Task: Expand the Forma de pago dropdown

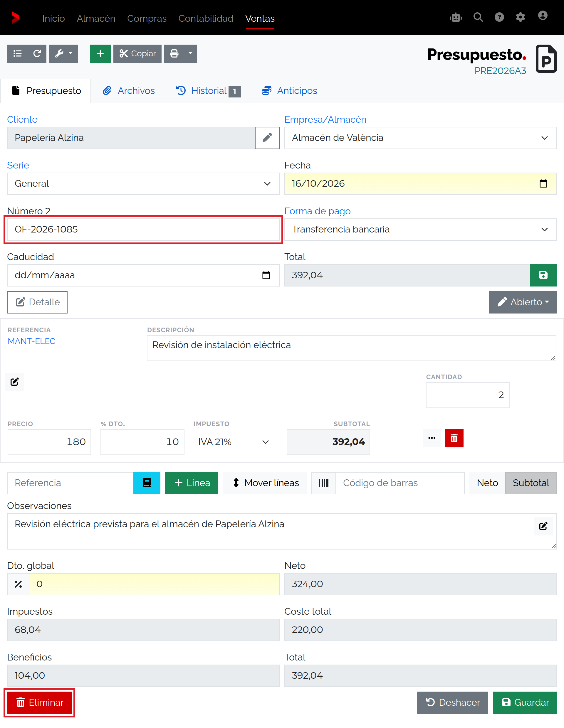Action: tap(421, 229)
